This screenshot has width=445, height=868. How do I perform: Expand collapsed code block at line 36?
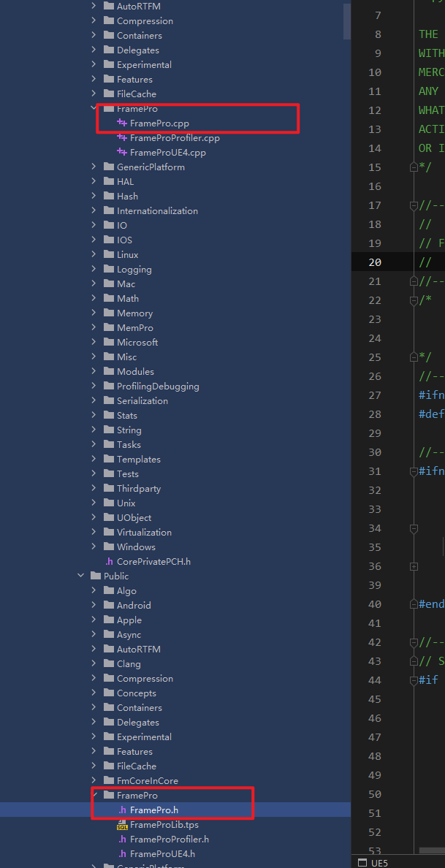tap(414, 566)
